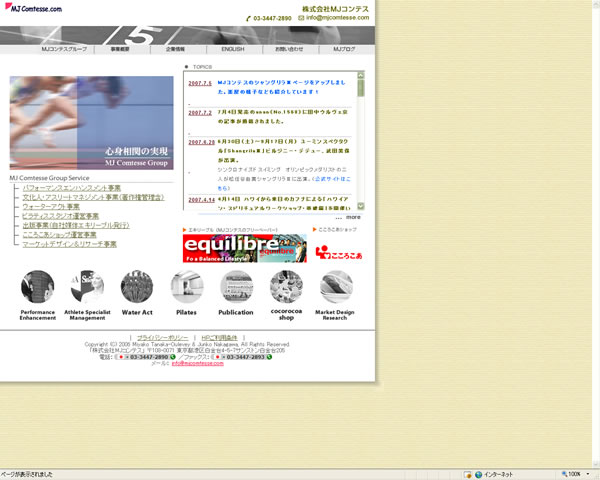Open the ピラティススタジオ運営事業 service link
The width and height of the screenshot is (600, 480).
coord(60,216)
